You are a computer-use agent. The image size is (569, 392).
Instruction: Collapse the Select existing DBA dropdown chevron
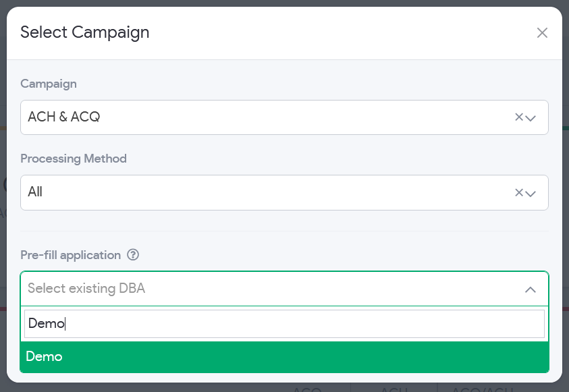[x=531, y=289]
